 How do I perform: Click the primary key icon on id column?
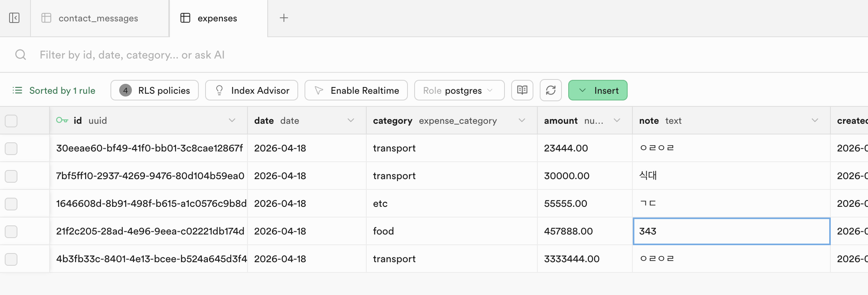62,120
